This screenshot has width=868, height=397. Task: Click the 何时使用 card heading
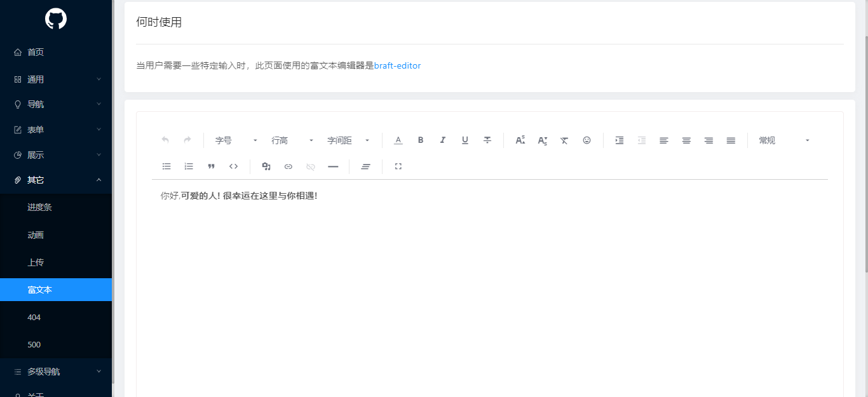(159, 22)
